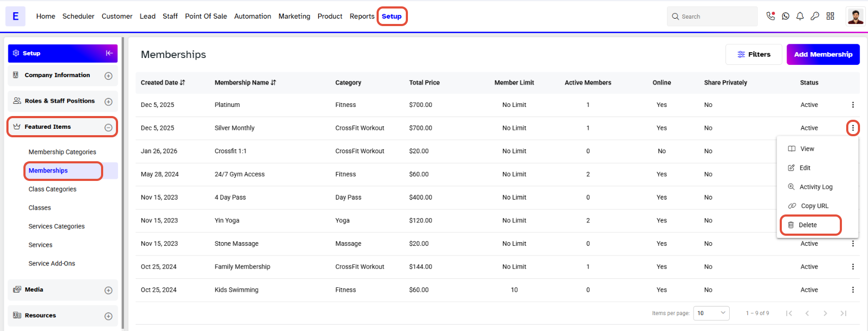Open Class Categories in sidebar
868x331 pixels.
pyautogui.click(x=52, y=189)
